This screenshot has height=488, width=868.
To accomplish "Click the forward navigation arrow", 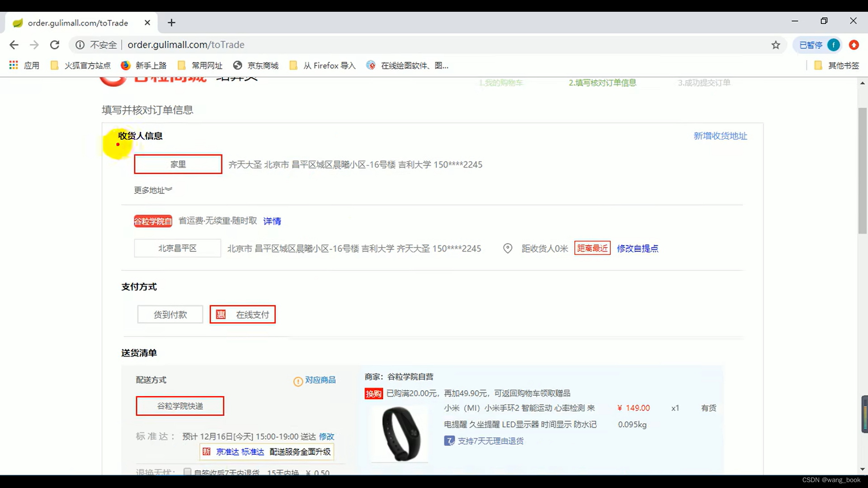I will [34, 45].
